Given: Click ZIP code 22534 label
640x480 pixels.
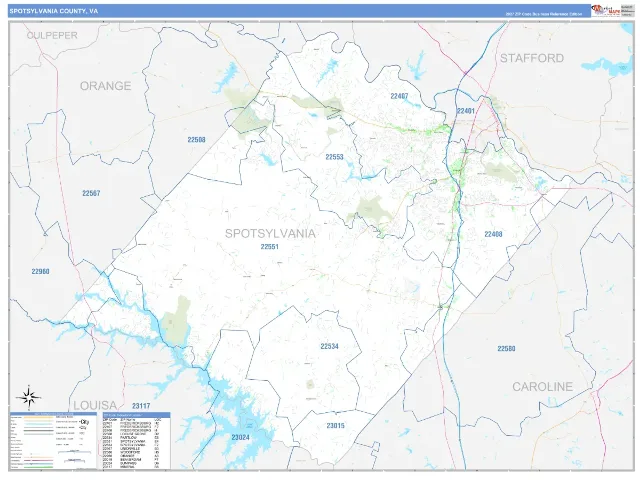Looking at the screenshot, I should pyautogui.click(x=329, y=347).
